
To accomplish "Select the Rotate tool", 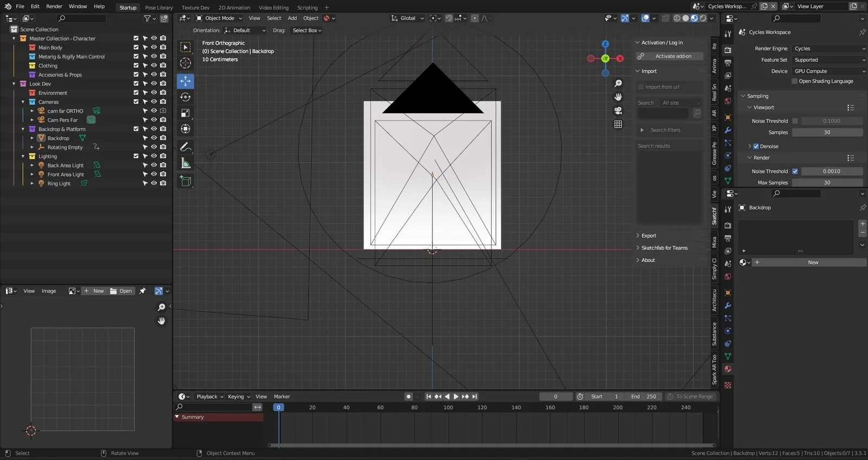I will (x=186, y=97).
